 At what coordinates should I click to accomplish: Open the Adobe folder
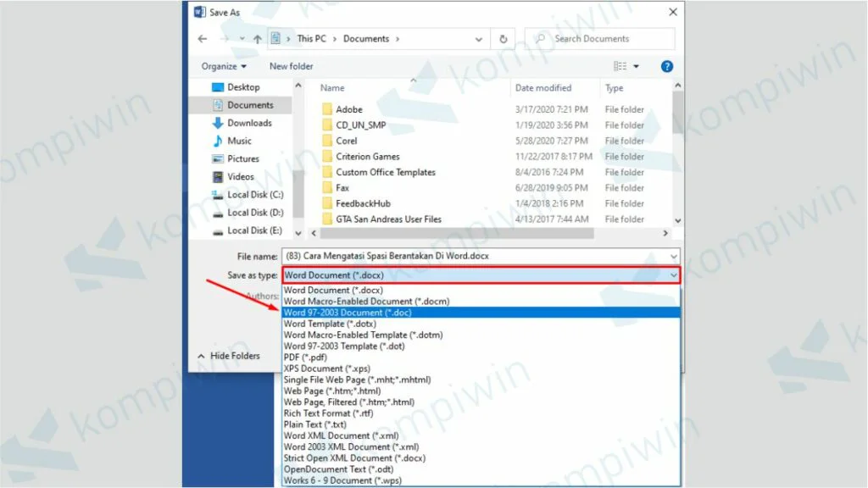point(349,109)
